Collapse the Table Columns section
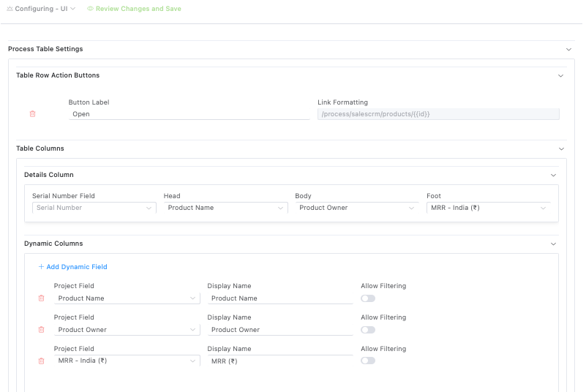 pos(561,148)
